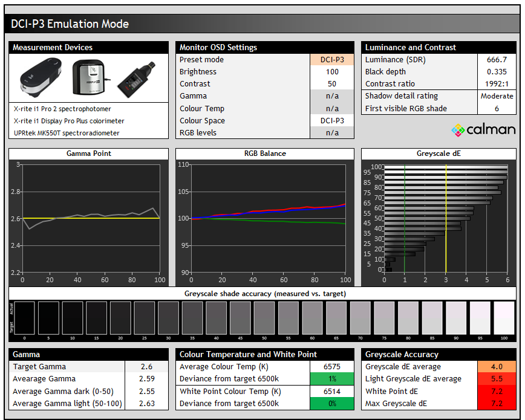525x420 pixels.
Task: Click the Brightness value of 100
Action: tap(332, 72)
